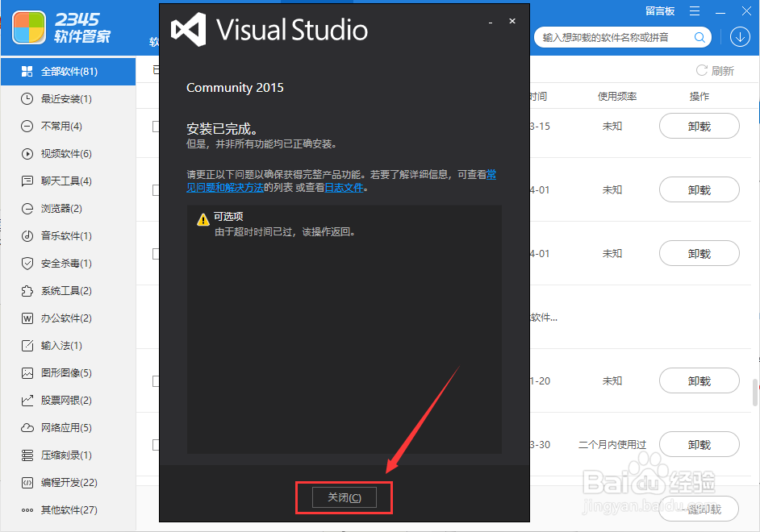Click 二个月内使用过 usage text
The image size is (760, 532).
pos(612,444)
